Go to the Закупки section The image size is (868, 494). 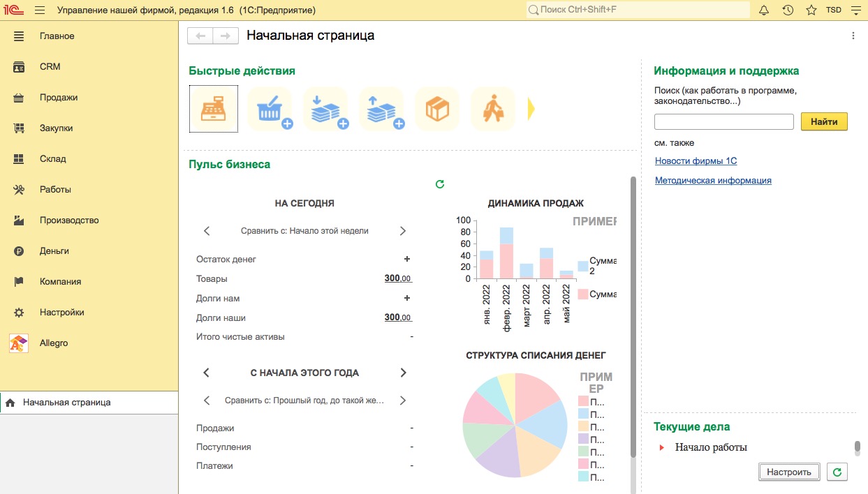(x=56, y=128)
